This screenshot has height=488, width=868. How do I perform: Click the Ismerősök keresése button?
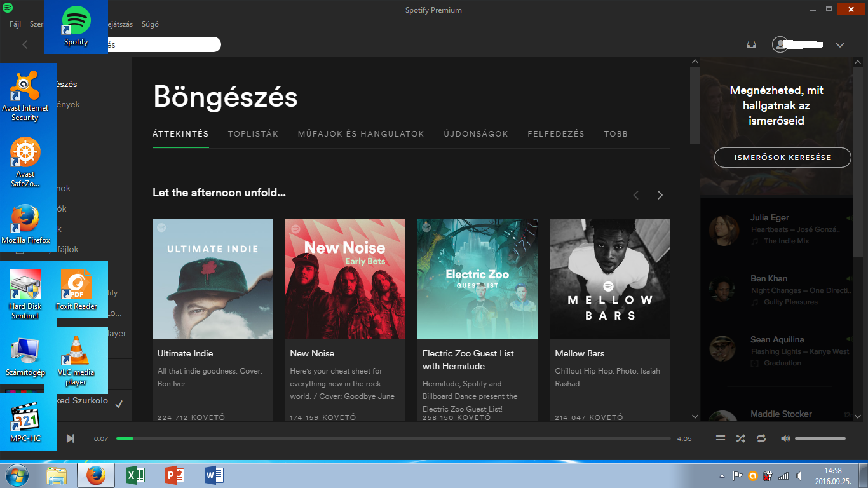click(782, 158)
